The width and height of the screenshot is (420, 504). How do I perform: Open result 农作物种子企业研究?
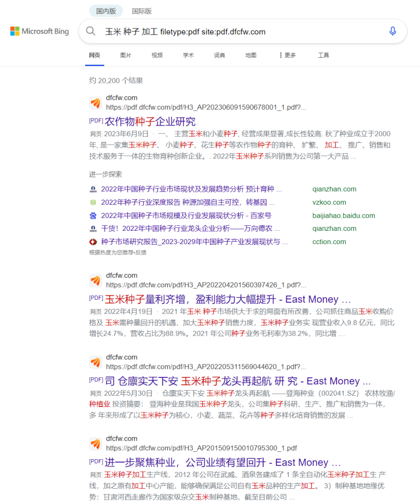click(150, 122)
